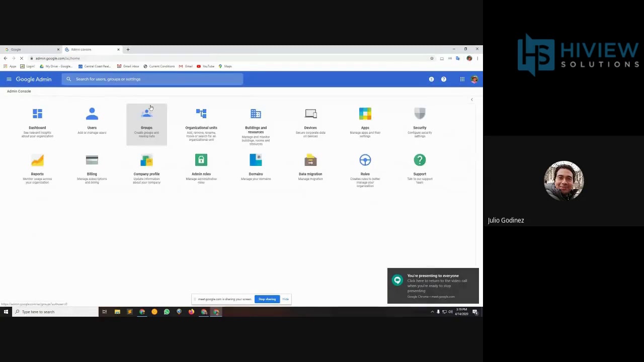Open the Domains tile

pos(256,169)
